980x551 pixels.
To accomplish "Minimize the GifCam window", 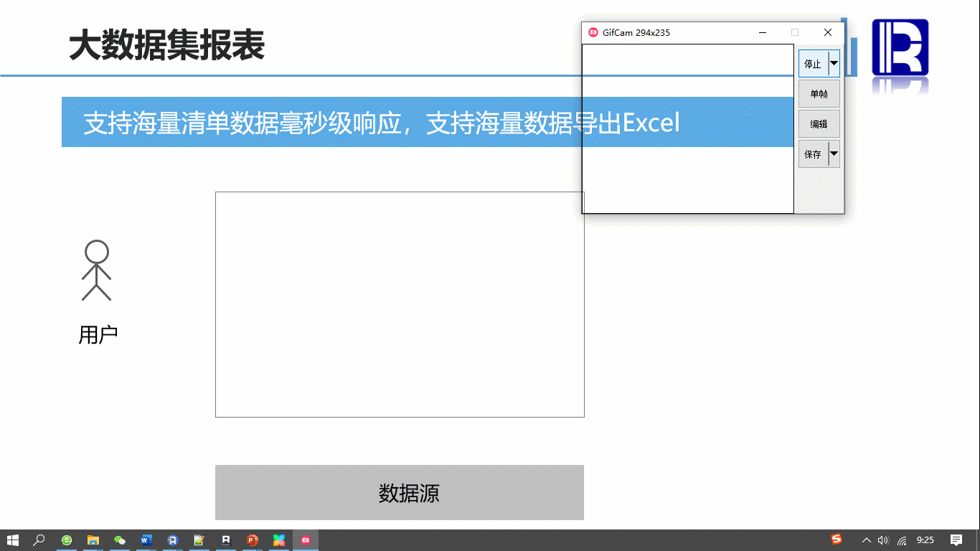I will [x=762, y=32].
